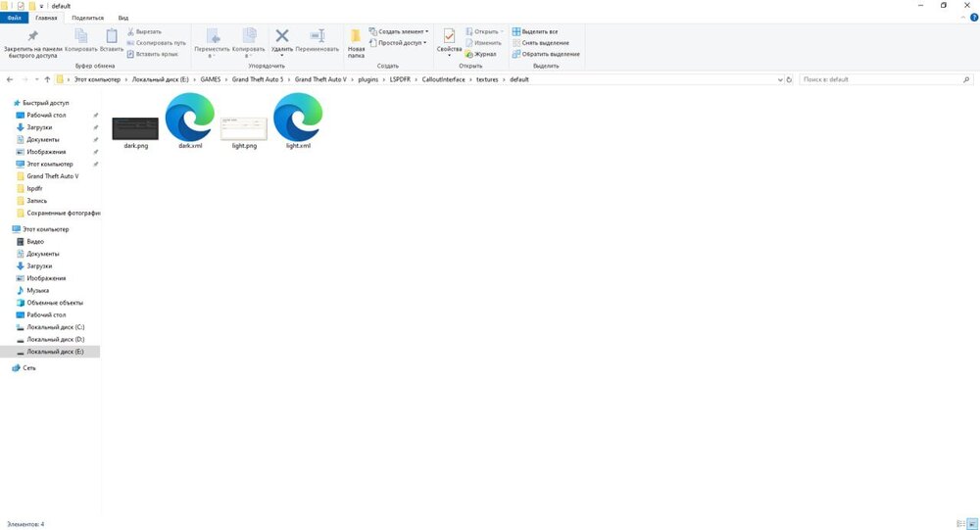Open Переместить в (Move to) dropdown

213,44
